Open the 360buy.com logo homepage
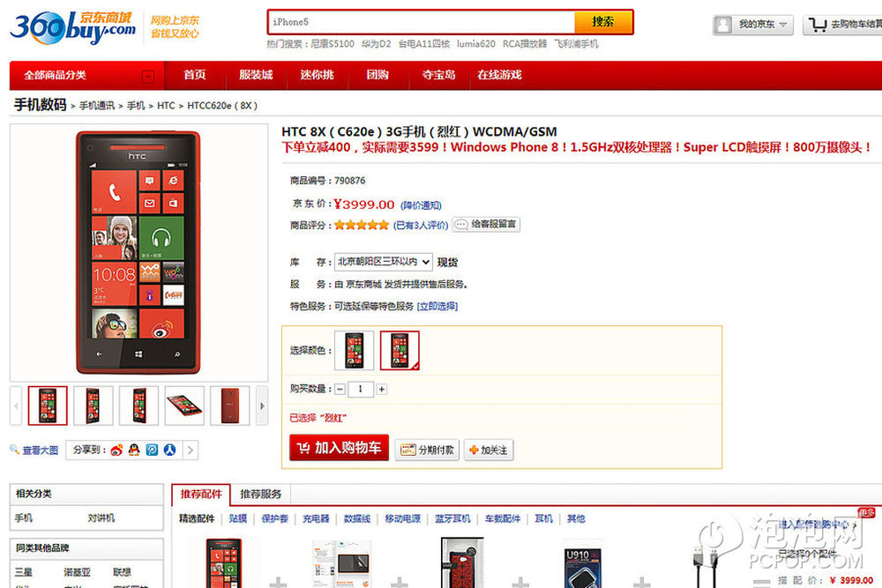The image size is (882, 588). (x=73, y=27)
